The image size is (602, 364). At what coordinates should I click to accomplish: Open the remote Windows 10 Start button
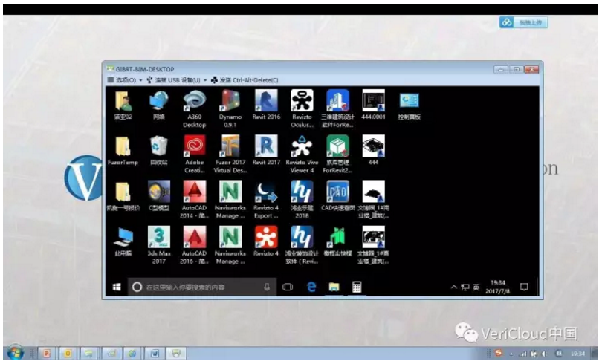click(x=117, y=287)
